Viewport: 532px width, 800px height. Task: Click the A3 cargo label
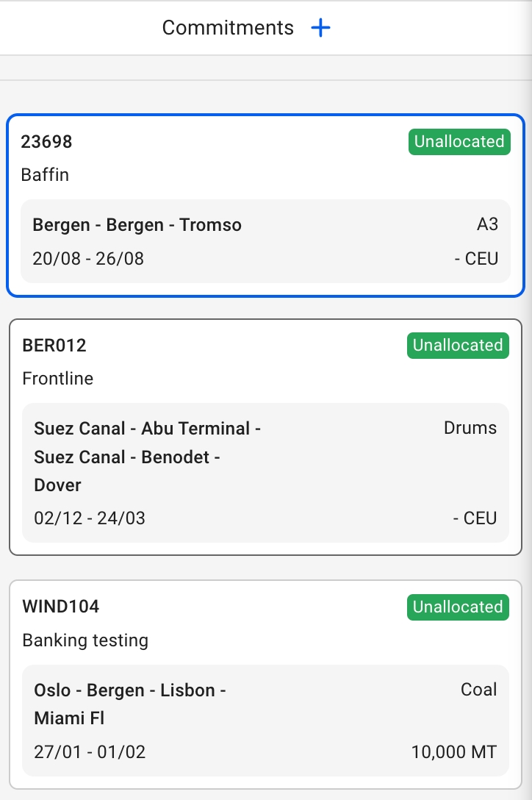click(x=487, y=224)
